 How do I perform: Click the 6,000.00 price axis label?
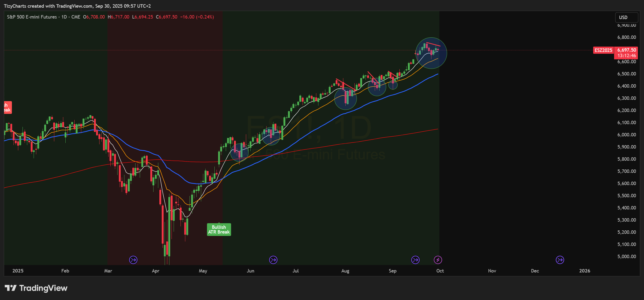tap(627, 135)
